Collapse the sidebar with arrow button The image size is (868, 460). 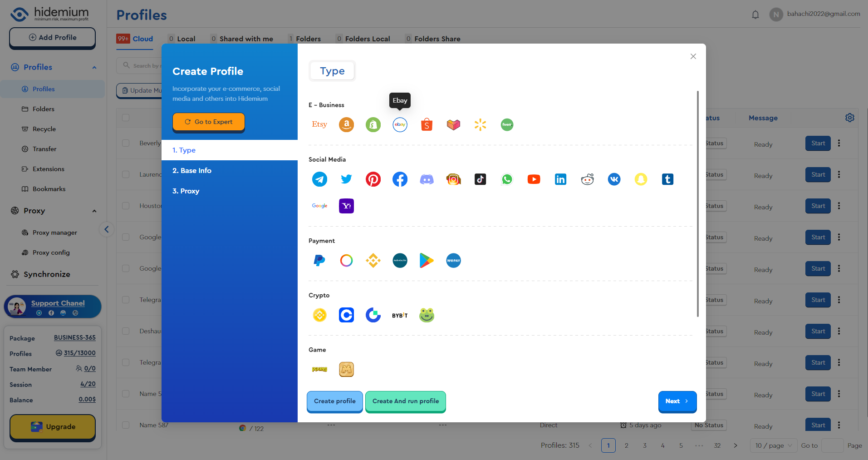(107, 229)
